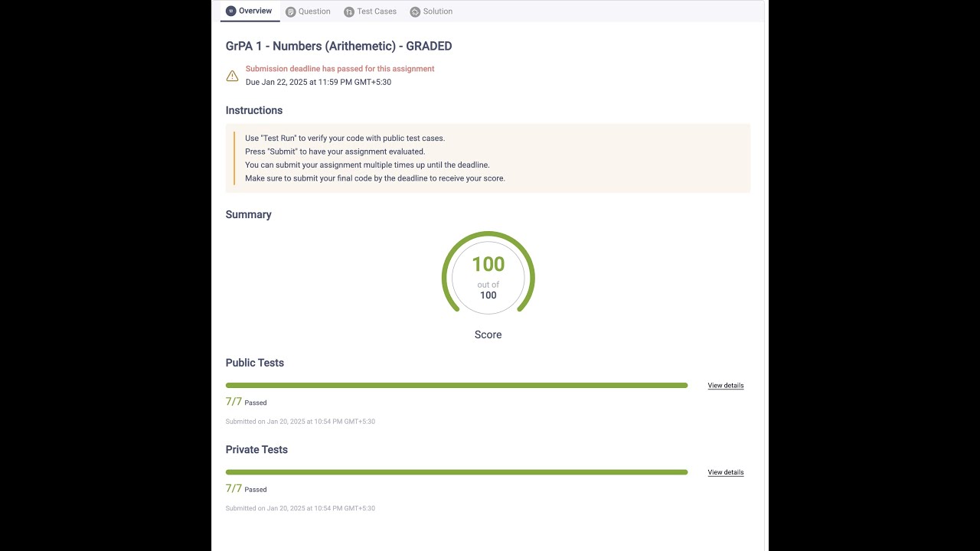Click the Test Cases tab icon
The width and height of the screenshot is (980, 551).
click(x=349, y=11)
